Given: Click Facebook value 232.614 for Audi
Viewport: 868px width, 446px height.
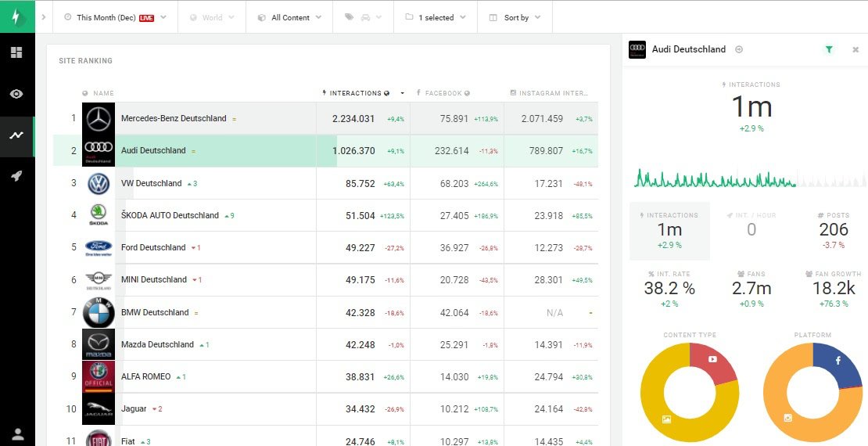Looking at the screenshot, I should coord(451,151).
